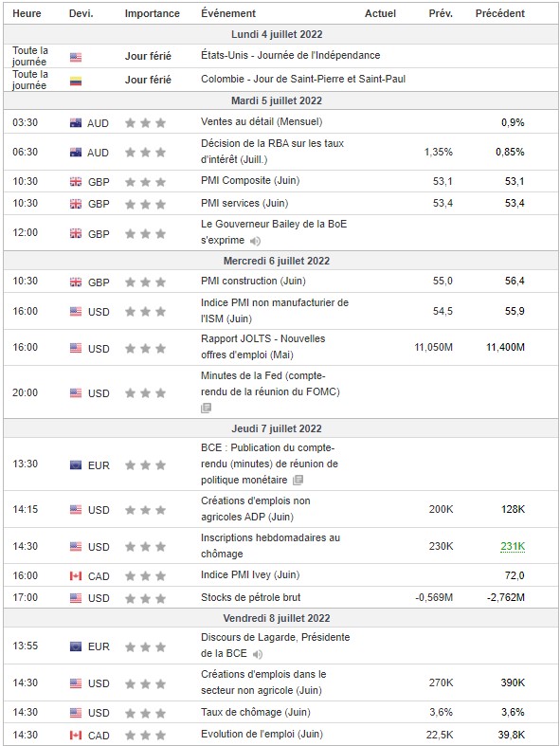Click the document icon under Minutes de la Fed
This screenshot has height=746, width=560.
coord(206,409)
